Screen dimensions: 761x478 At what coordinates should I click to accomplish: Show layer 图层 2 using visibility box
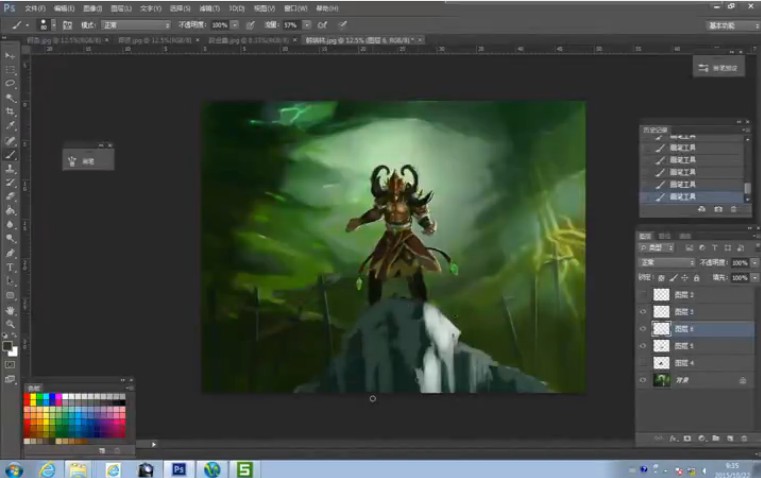[x=644, y=295]
